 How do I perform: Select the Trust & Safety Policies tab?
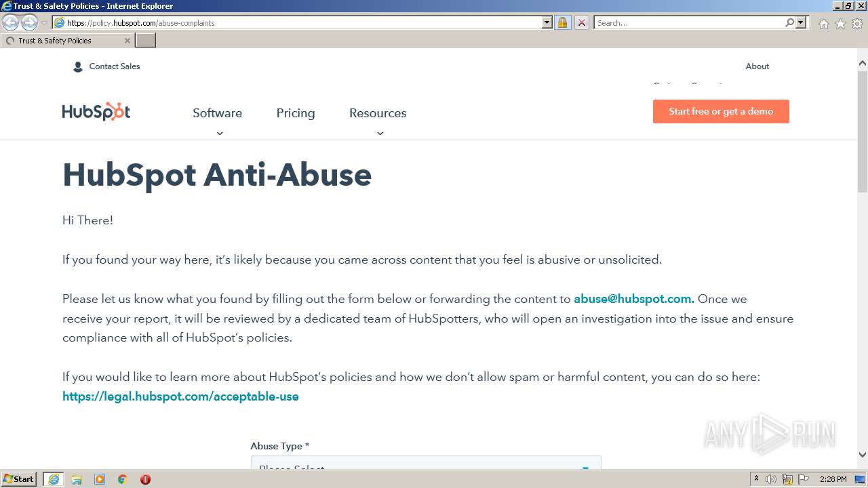pyautogui.click(x=66, y=41)
